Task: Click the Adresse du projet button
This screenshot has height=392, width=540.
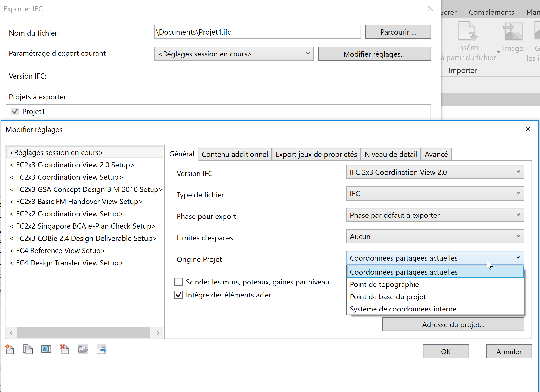Action: [x=453, y=324]
